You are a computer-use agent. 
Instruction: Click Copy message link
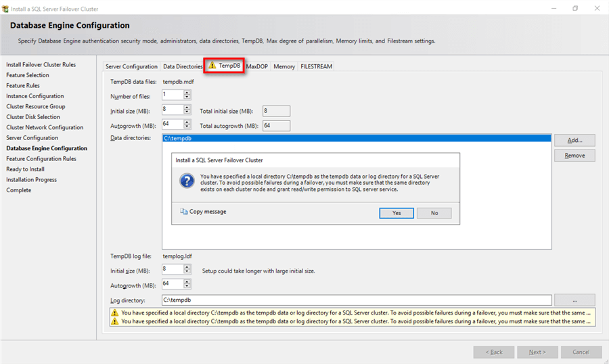(208, 212)
